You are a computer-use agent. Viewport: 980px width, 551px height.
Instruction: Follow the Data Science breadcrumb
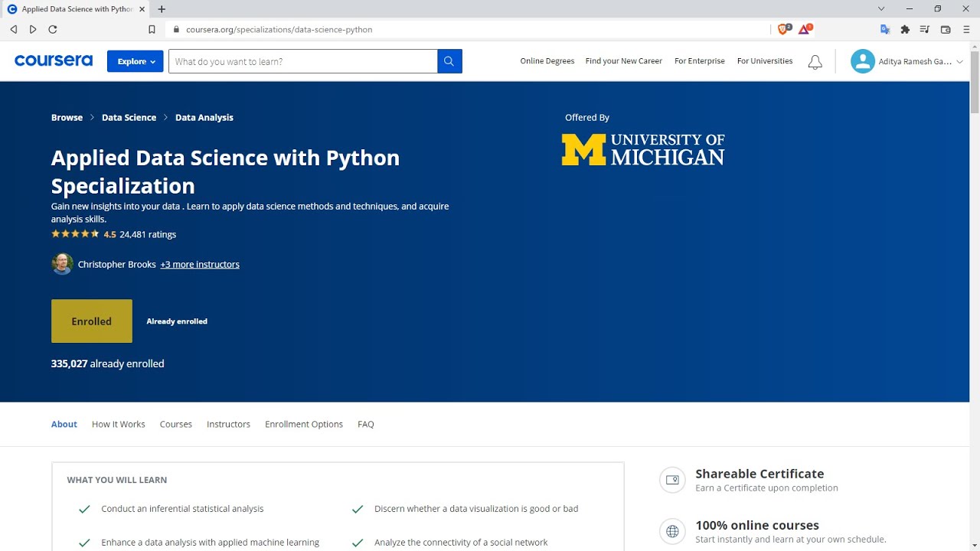pyautogui.click(x=129, y=117)
